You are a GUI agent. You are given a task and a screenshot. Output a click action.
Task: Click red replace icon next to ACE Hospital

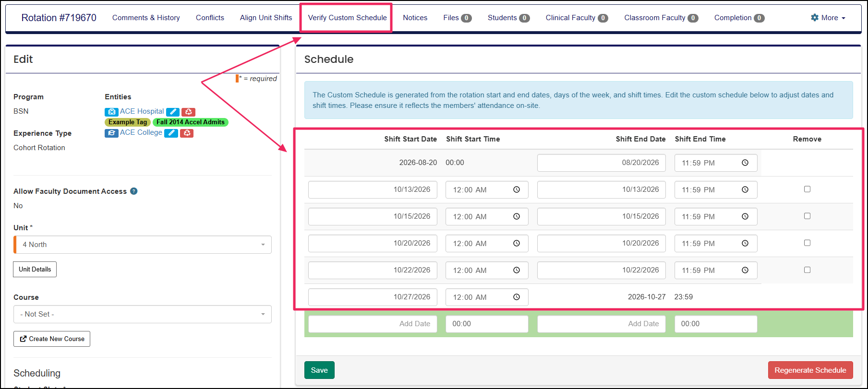(188, 112)
